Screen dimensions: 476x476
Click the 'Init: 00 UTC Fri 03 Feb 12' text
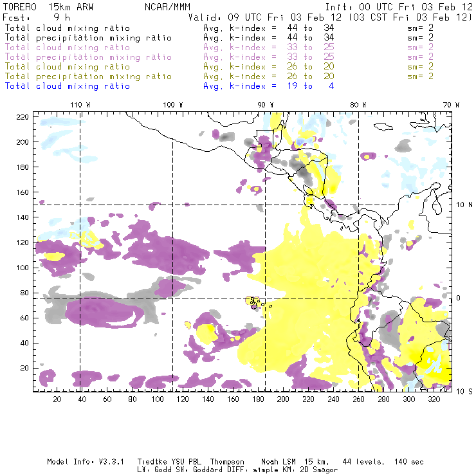[x=399, y=7]
